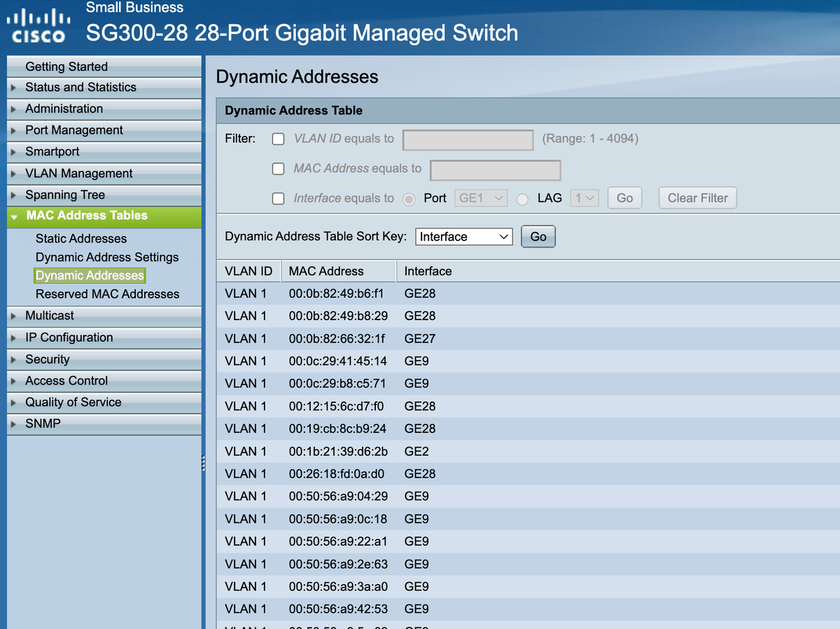The width and height of the screenshot is (840, 629).
Task: Select MAC address 00:50:56:a9:0c:18
Action: pos(338,519)
